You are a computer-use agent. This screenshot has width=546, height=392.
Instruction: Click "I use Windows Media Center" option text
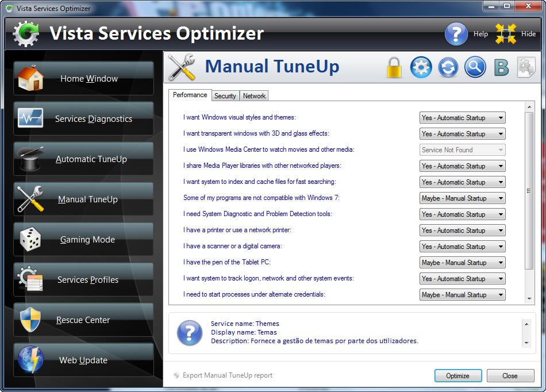tap(269, 149)
